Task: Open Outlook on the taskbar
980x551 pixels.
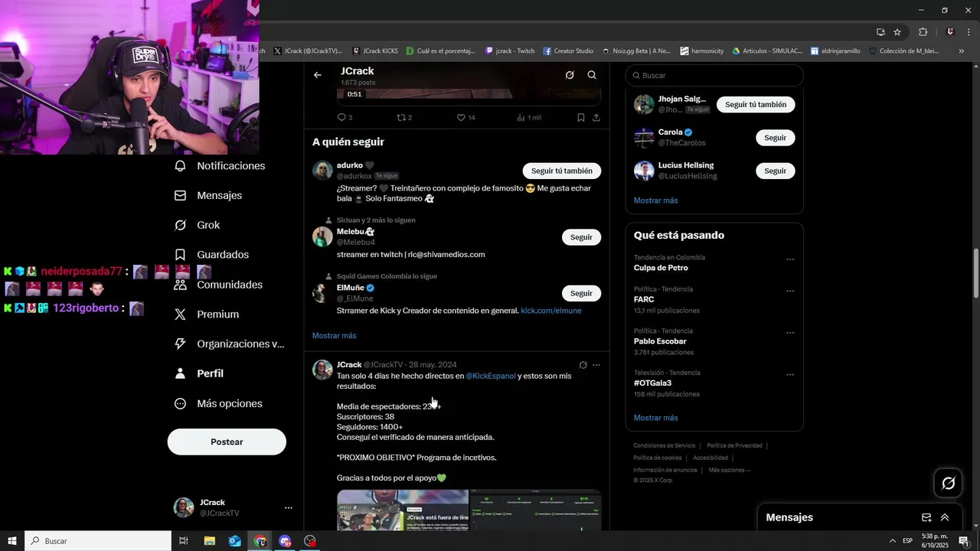Action: 235,541
